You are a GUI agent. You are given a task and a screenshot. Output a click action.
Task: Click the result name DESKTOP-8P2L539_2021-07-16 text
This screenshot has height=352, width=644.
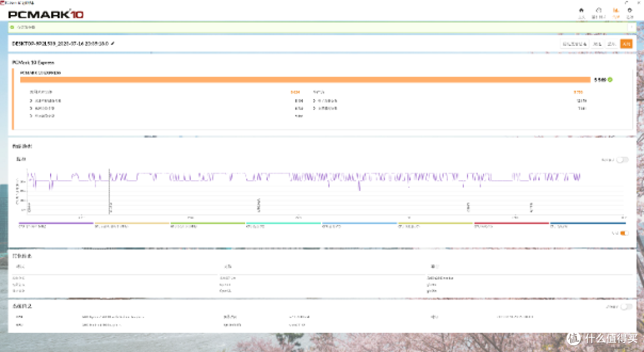click(x=60, y=44)
